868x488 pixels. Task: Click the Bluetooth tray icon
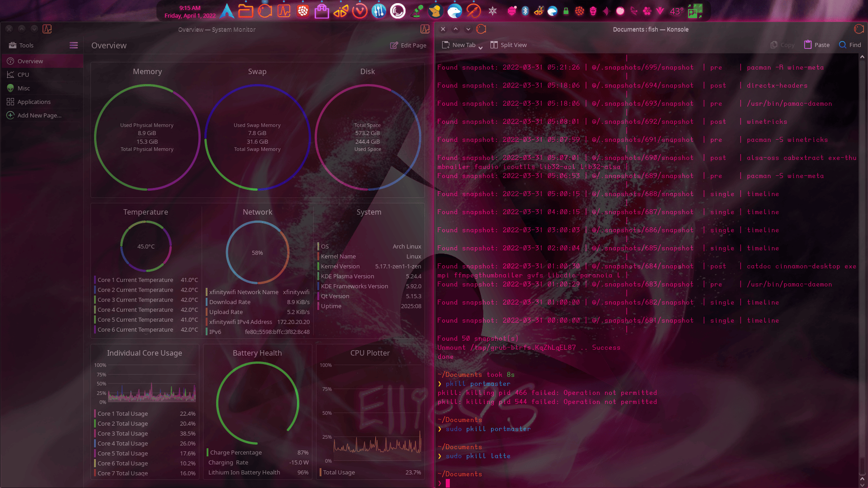(525, 11)
